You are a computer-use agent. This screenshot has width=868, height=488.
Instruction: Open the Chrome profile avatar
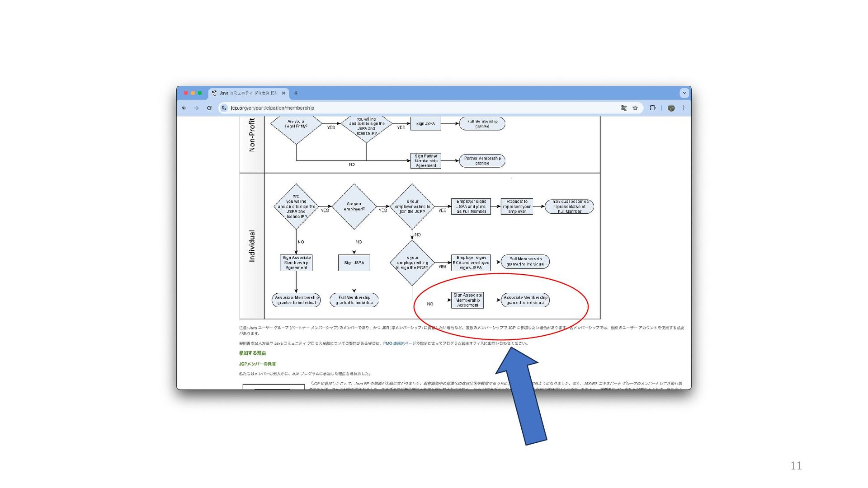point(671,108)
